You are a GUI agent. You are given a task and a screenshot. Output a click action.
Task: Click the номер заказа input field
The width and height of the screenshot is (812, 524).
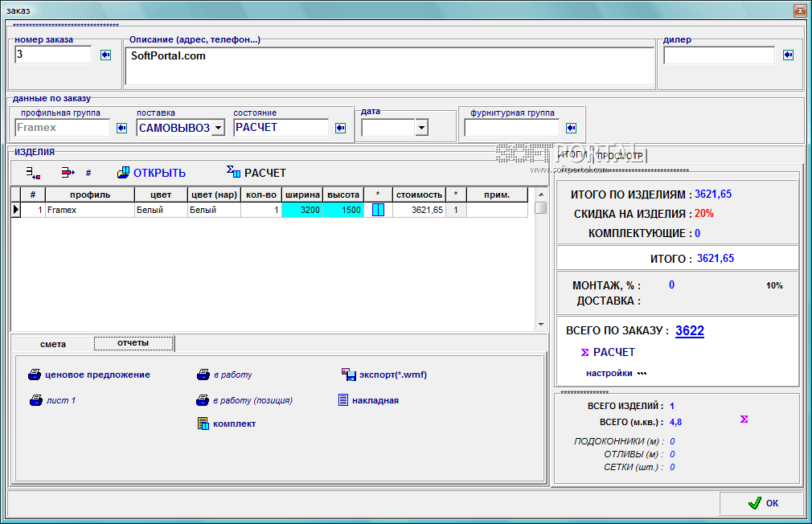click(x=53, y=55)
